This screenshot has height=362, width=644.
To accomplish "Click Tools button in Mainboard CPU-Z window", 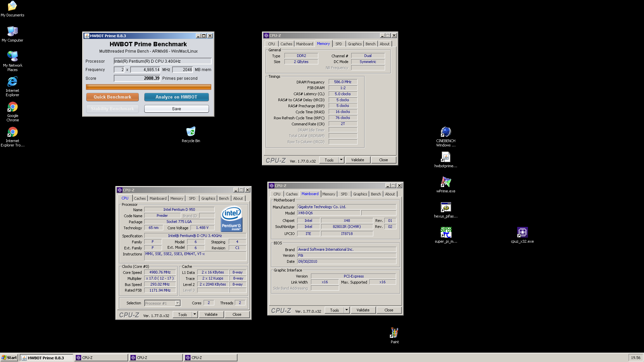I will click(334, 310).
